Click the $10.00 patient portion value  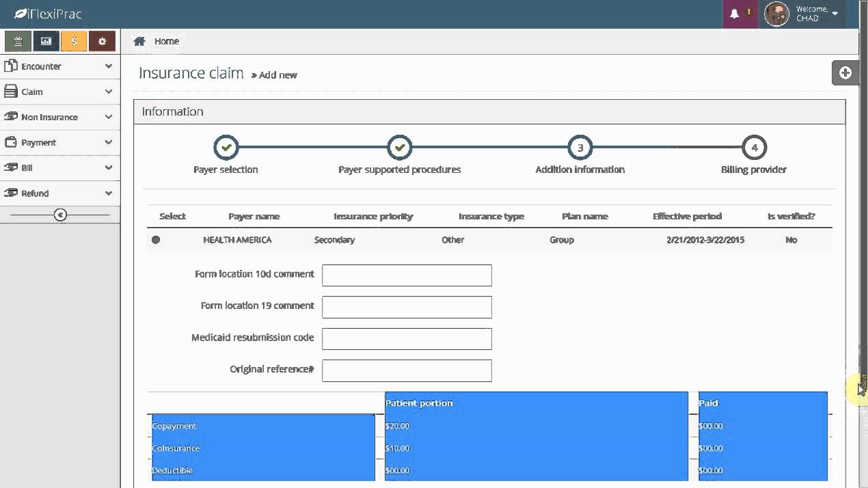[x=398, y=448]
